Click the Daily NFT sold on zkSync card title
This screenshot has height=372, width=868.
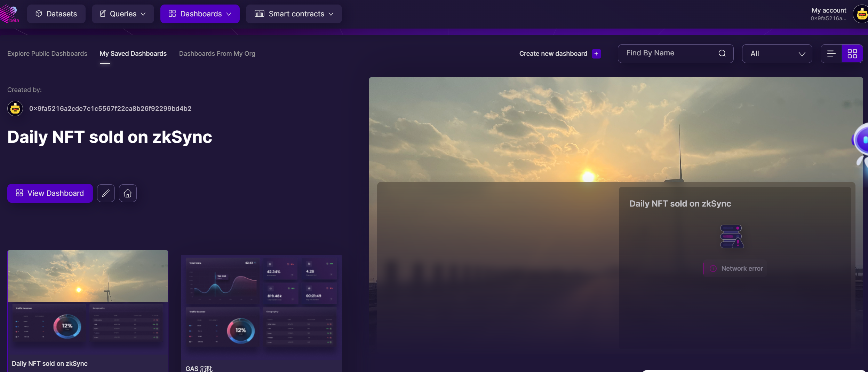point(50,364)
